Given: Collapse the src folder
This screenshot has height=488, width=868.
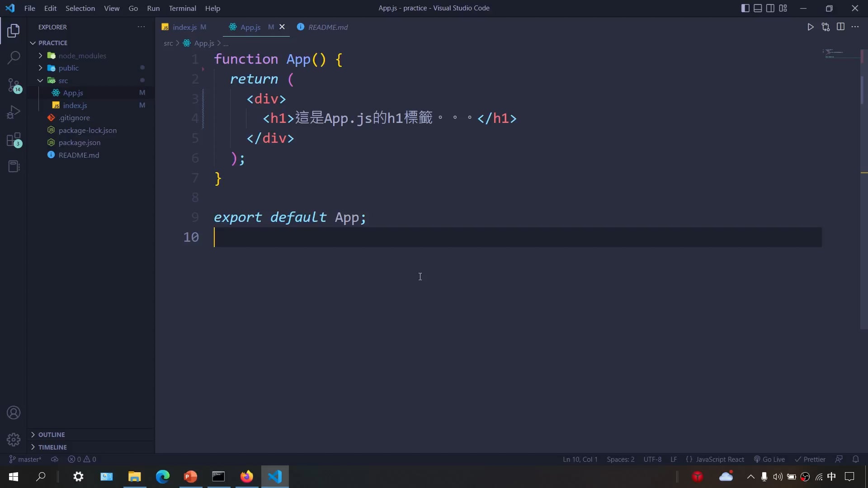Looking at the screenshot, I should click(63, 80).
